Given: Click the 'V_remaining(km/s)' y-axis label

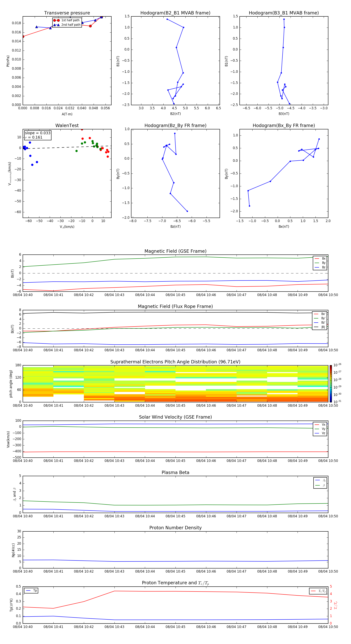Looking at the screenshot, I should 10,173.
